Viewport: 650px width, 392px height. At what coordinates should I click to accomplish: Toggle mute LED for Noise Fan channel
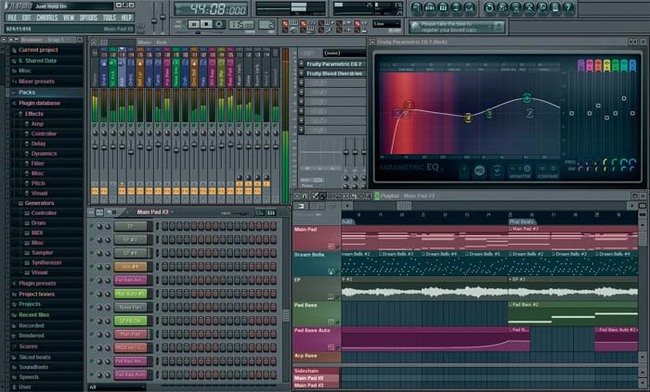(92, 307)
